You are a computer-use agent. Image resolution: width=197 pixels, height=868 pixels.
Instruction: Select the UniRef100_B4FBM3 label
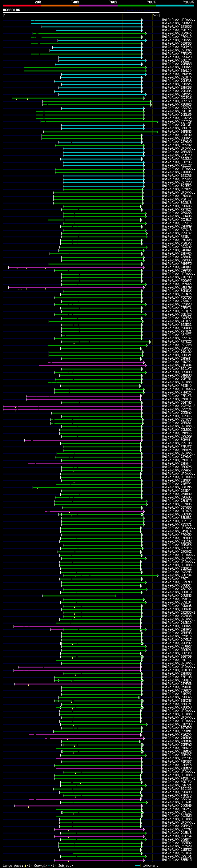177,132
